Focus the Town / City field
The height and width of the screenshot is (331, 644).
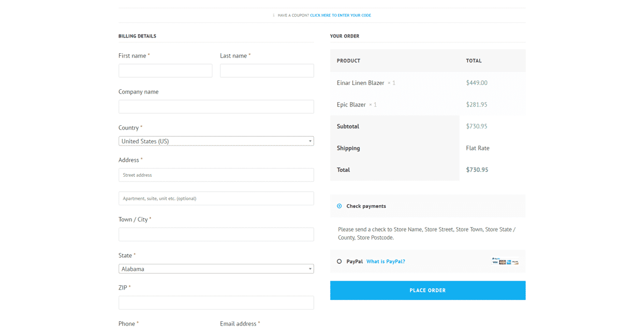tap(216, 234)
